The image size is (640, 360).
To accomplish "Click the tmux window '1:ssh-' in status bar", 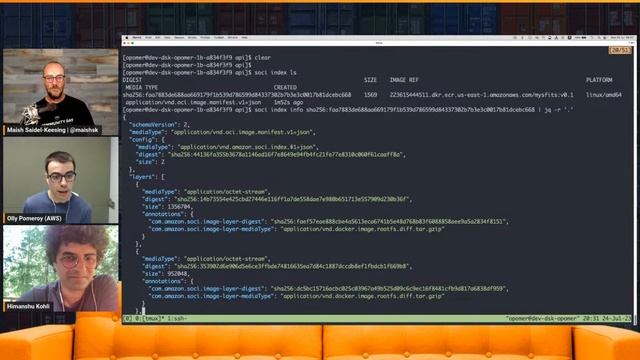I will (x=177, y=318).
